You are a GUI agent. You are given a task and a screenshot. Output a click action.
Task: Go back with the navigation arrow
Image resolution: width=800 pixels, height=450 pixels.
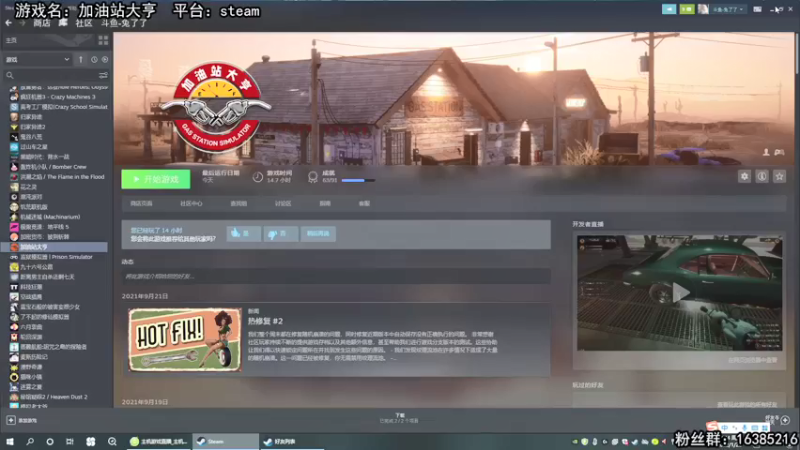(x=9, y=23)
